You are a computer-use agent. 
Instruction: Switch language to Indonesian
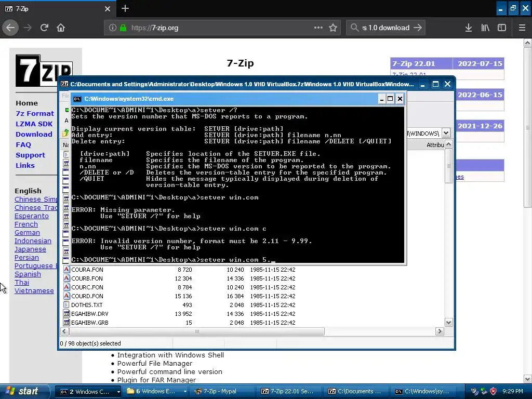[x=33, y=241]
